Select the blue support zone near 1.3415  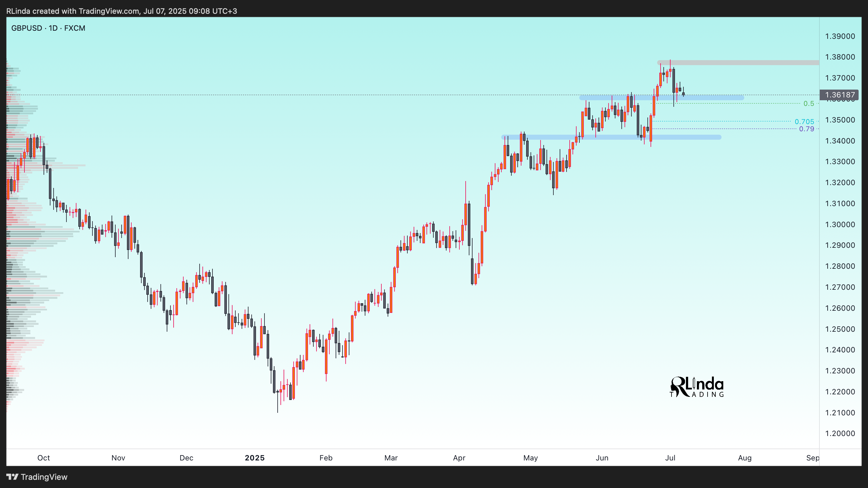tap(611, 137)
